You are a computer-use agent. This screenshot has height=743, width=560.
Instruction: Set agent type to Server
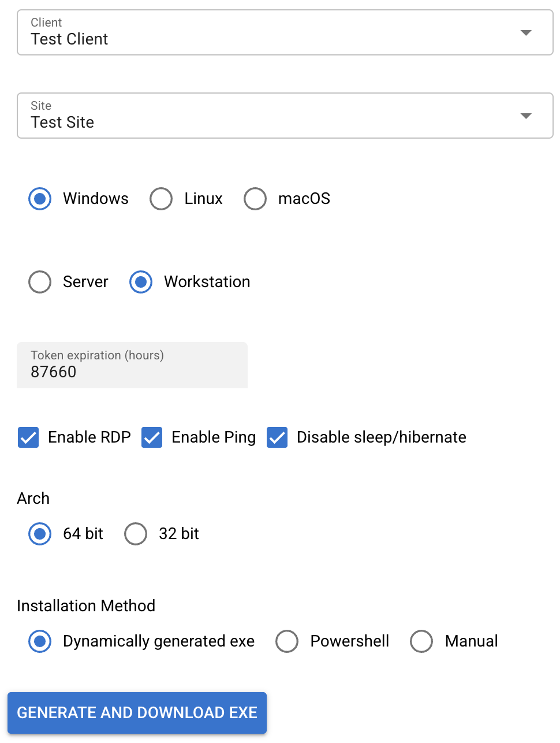coord(40,282)
